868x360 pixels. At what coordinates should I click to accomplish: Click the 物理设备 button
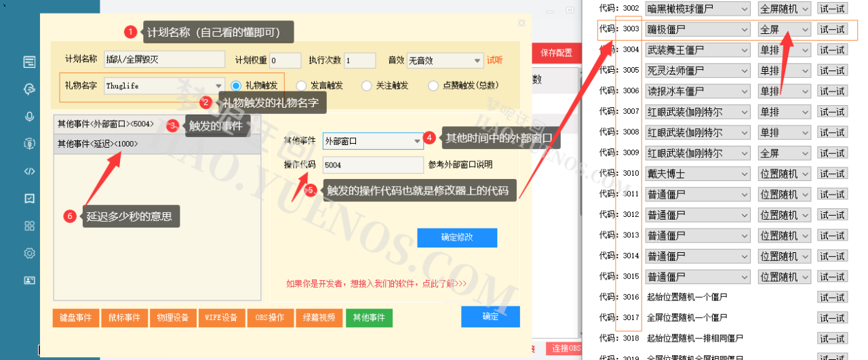point(173,318)
